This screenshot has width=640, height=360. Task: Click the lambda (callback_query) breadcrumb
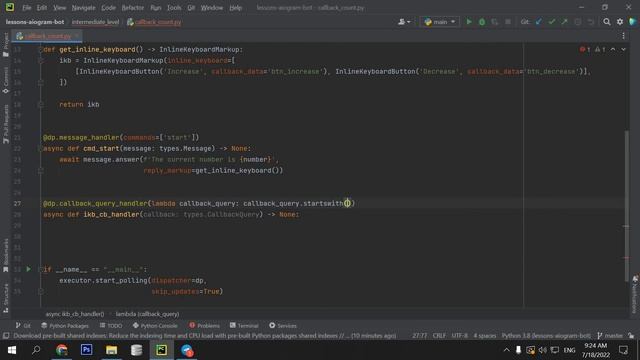147,314
